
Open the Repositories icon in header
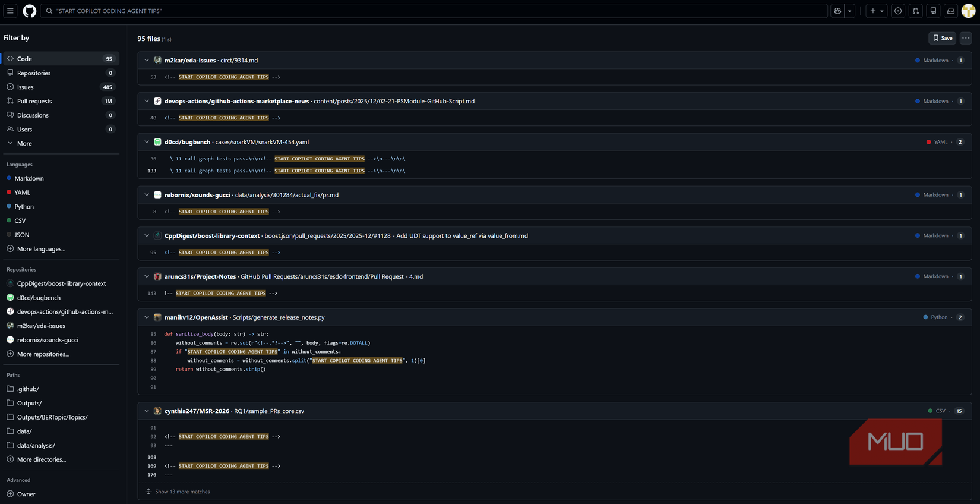934,11
